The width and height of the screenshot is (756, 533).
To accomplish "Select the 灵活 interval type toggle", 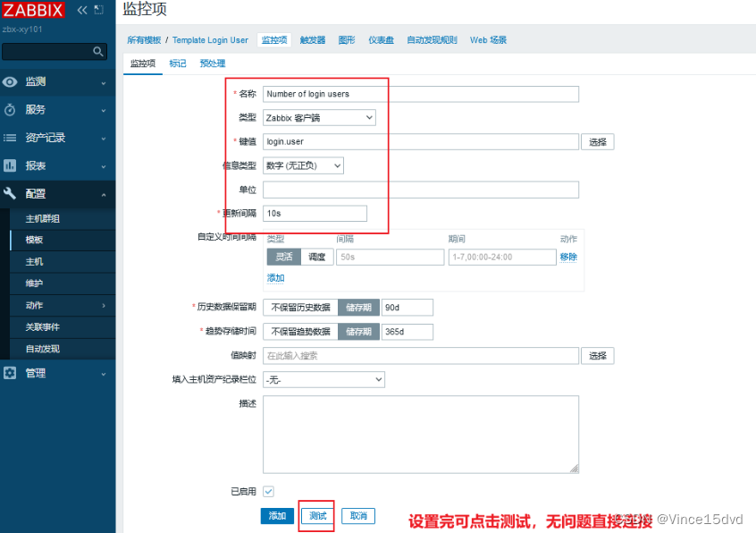I will [x=284, y=257].
